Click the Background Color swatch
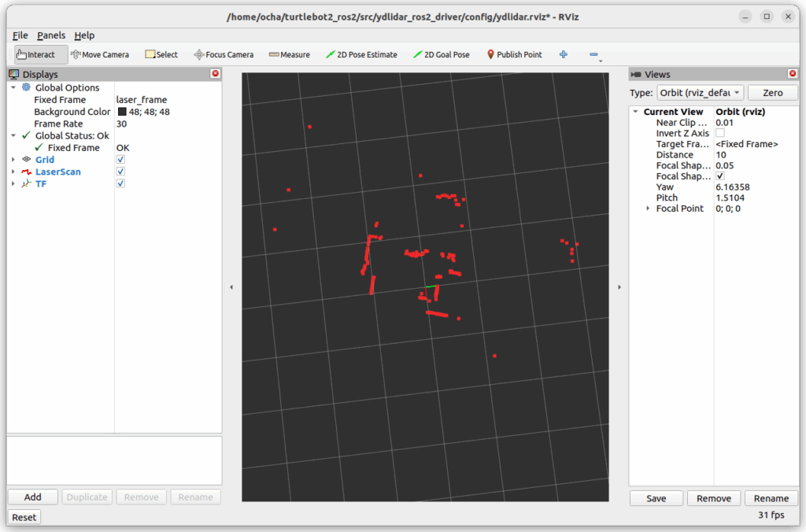 pyautogui.click(x=122, y=112)
